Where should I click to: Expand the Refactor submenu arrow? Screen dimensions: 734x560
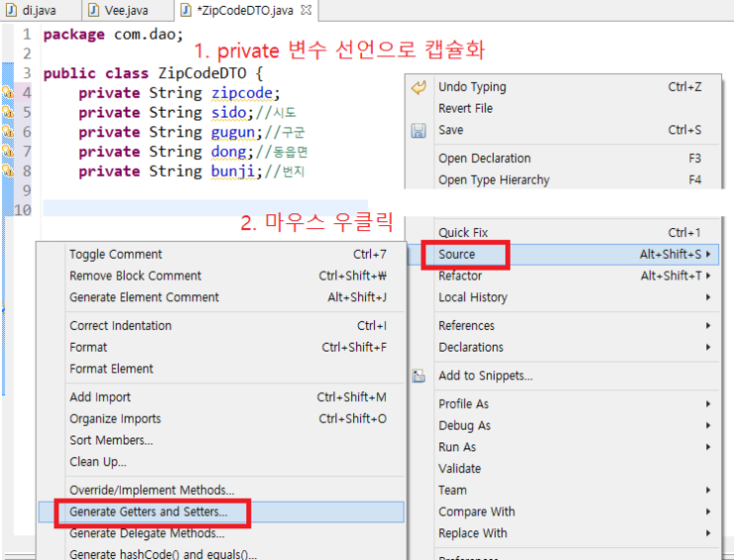point(708,277)
